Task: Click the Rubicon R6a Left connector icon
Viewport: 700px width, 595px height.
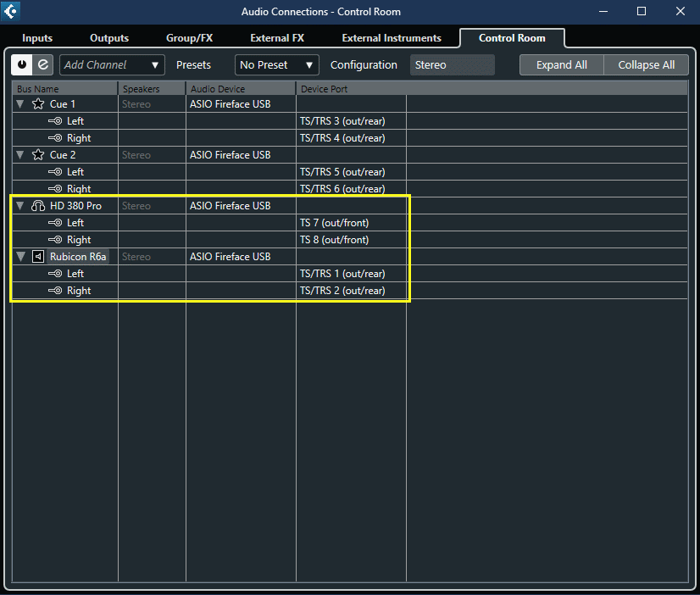Action: [55, 274]
